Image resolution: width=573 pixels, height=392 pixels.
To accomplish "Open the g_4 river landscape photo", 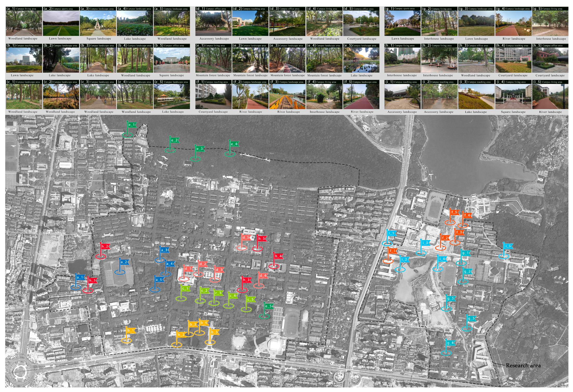I will (513, 23).
